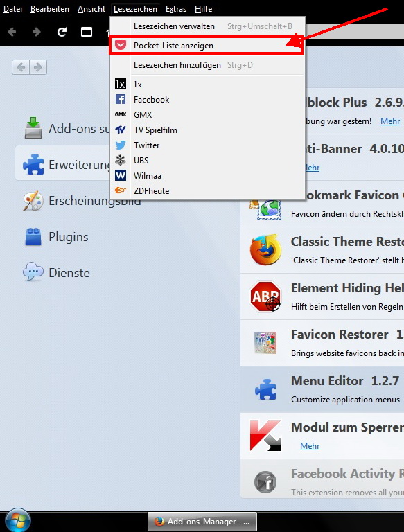Select Pocket-Liste anzeigen entry

coord(205,46)
